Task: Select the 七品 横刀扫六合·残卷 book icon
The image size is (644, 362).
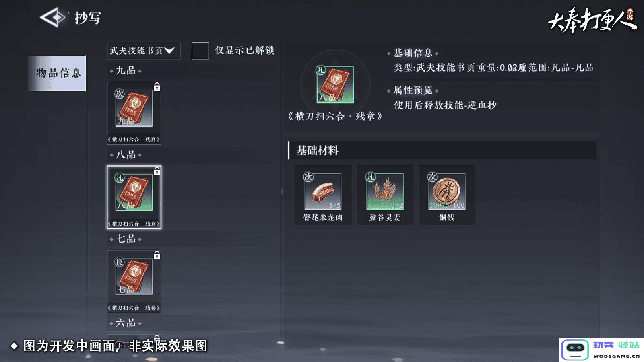Action: [134, 277]
